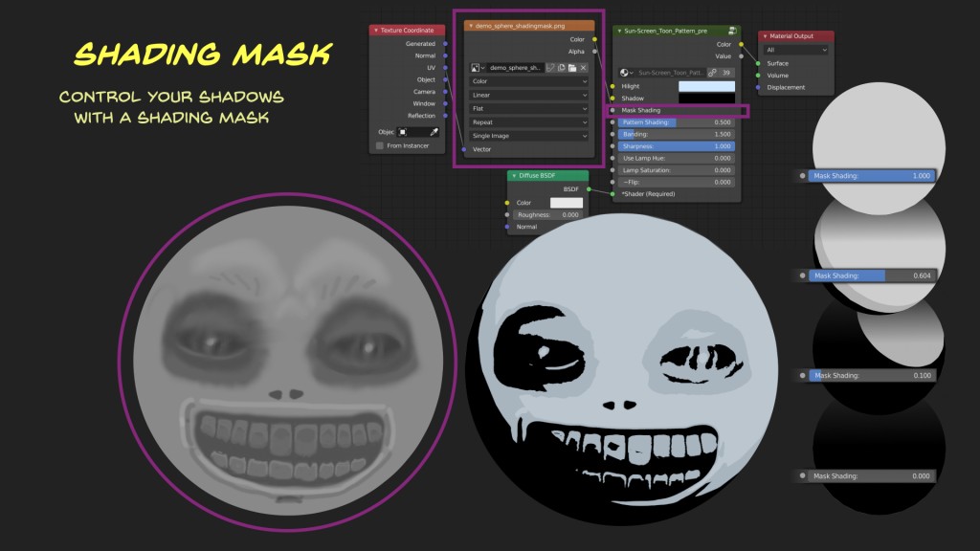Click the image browse icon in texture node

477,68
